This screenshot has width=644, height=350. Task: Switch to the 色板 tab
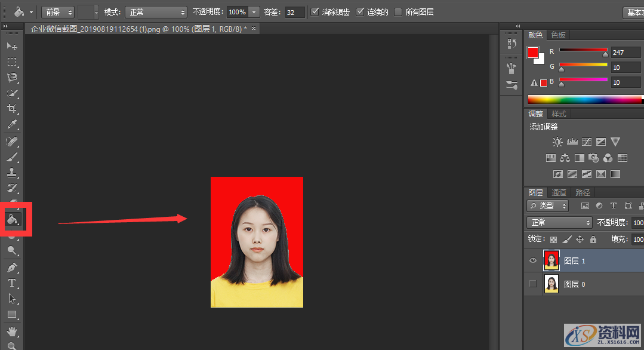[x=558, y=34]
